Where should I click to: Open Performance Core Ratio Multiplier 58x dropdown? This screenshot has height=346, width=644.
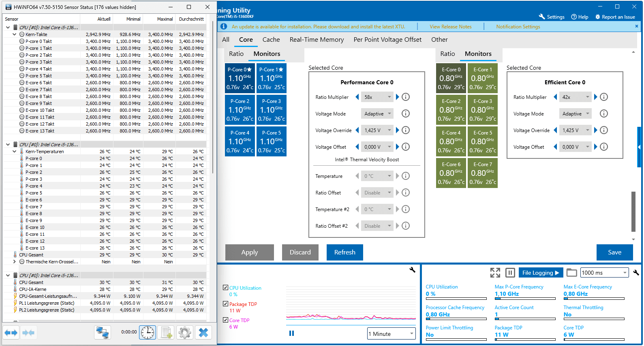coord(377,97)
